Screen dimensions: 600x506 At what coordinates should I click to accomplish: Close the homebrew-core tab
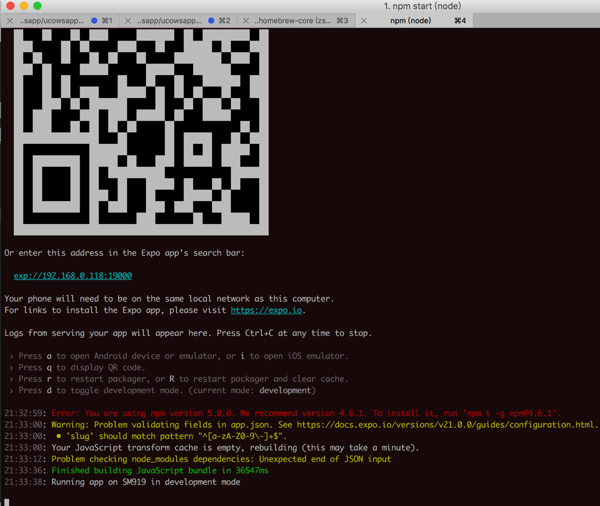pos(246,21)
